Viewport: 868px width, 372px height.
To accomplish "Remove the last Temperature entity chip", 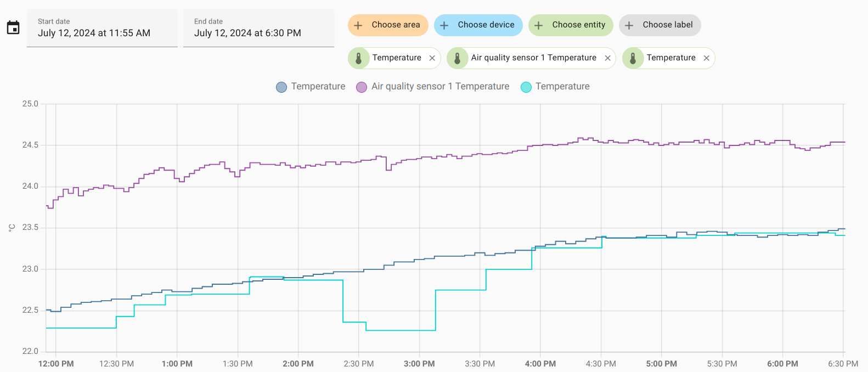I will (706, 58).
